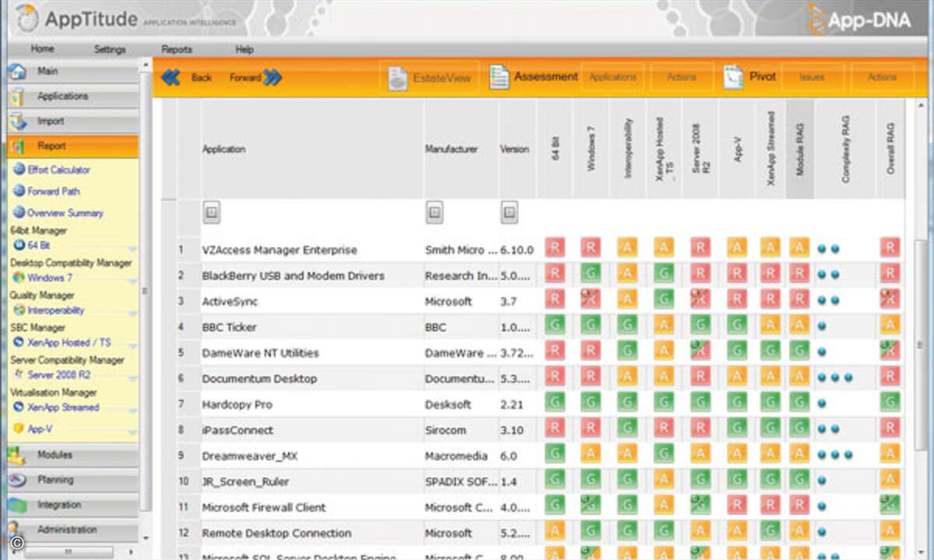This screenshot has height=560, width=934.
Task: Click the Issues button next to Pivot
Action: tap(812, 78)
